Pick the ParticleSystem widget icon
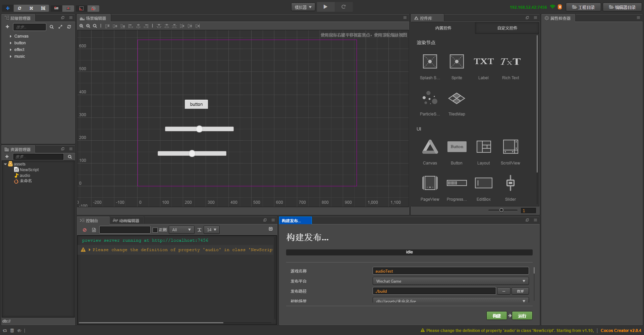644x335 pixels. click(430, 98)
